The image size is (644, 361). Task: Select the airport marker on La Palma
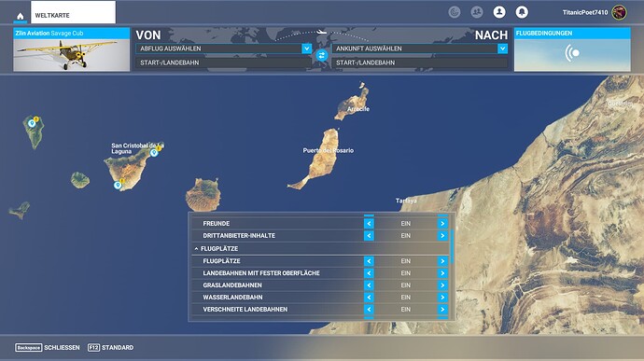coord(32,123)
